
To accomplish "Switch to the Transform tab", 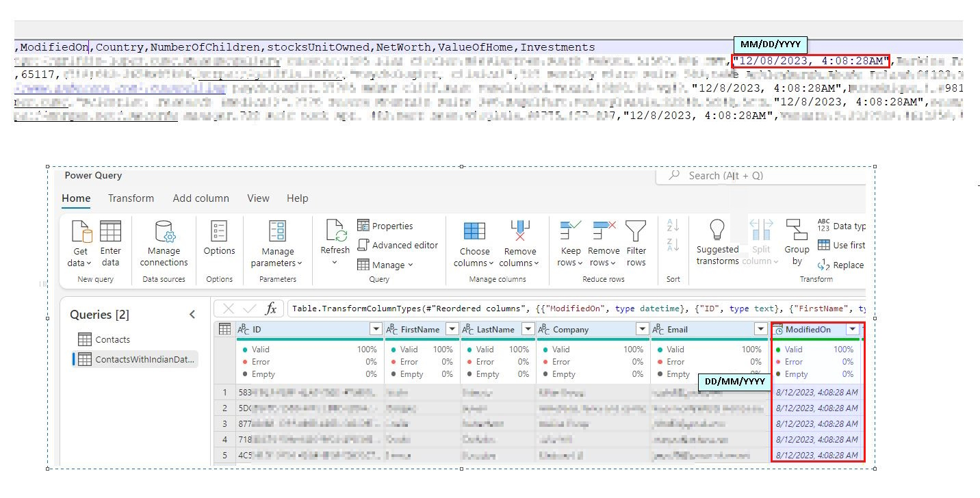I will point(131,198).
